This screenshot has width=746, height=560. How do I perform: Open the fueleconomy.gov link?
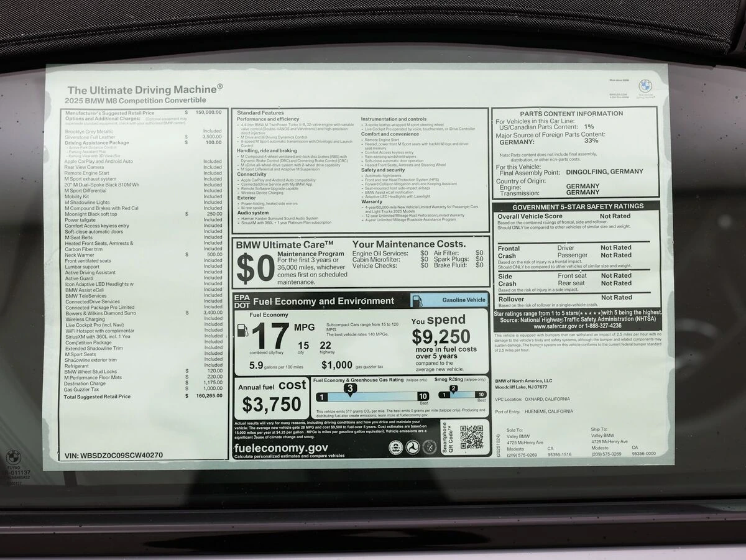(282, 448)
